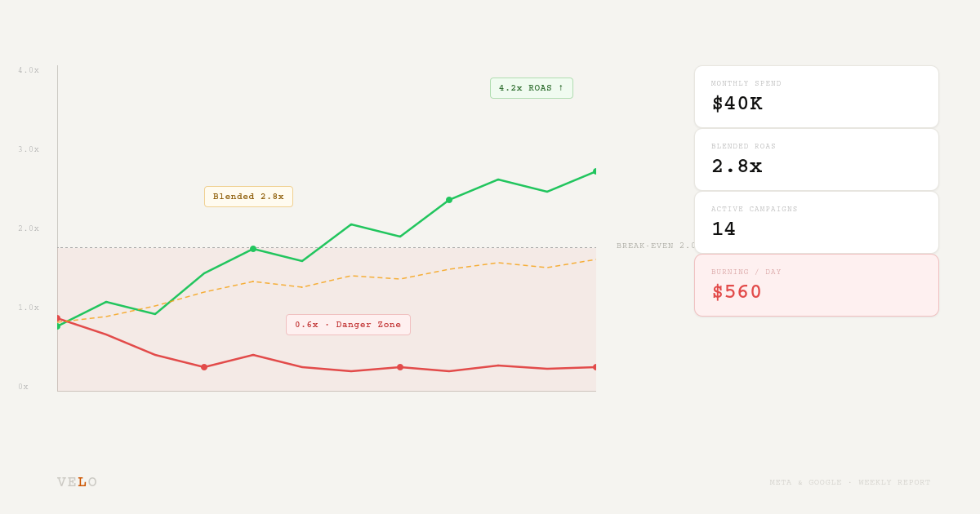
Task: Click the green marker on the break-even line
Action: coord(253,249)
